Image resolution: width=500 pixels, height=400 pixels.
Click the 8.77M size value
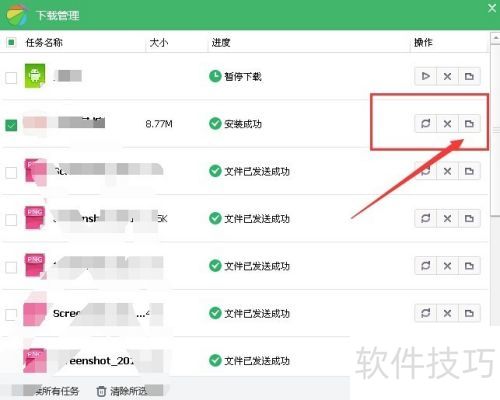[x=159, y=124]
